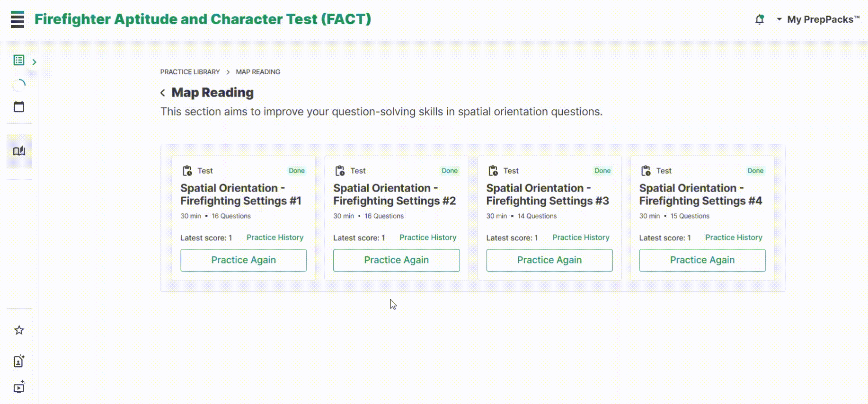The height and width of the screenshot is (404, 868).
Task: Open the AI resume document icon
Action: [19, 361]
